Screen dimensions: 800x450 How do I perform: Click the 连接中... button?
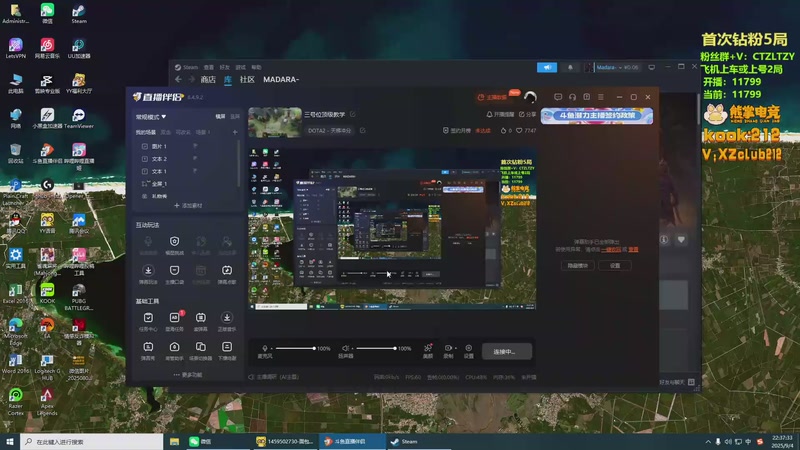click(506, 352)
